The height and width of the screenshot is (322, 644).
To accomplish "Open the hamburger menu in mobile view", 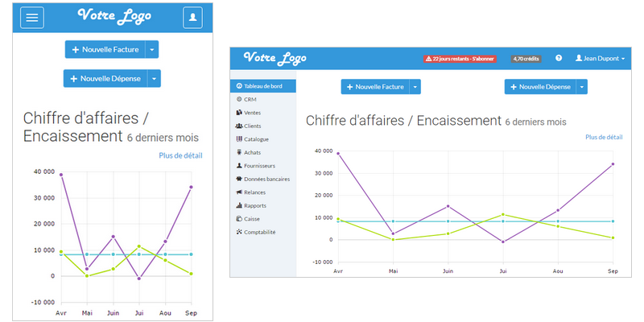I will 31,17.
